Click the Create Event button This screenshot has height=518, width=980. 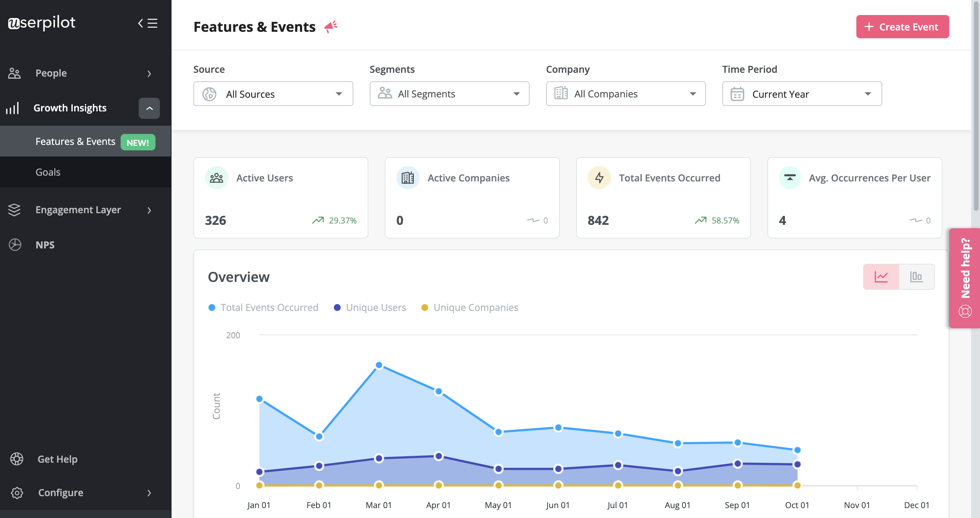click(x=901, y=27)
